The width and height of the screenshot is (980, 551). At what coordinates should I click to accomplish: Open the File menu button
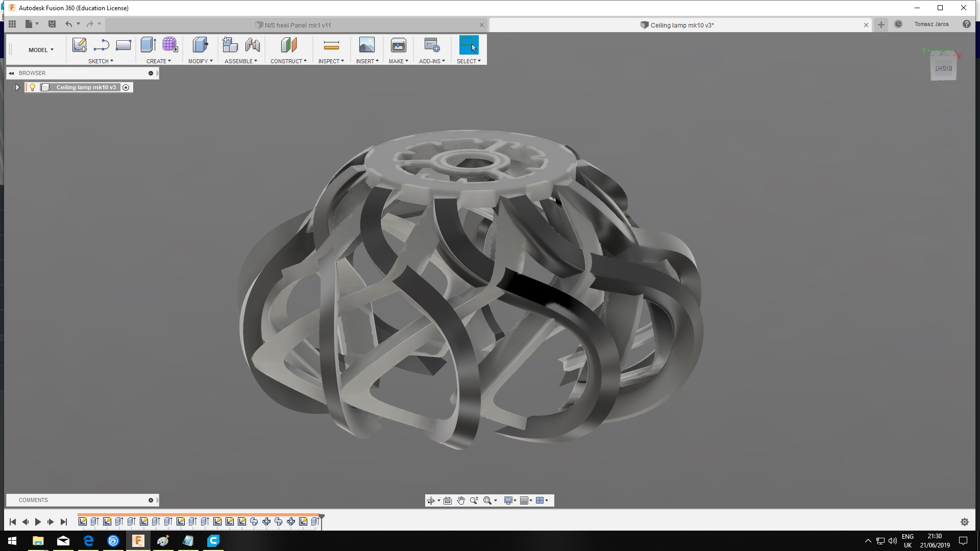click(x=32, y=24)
